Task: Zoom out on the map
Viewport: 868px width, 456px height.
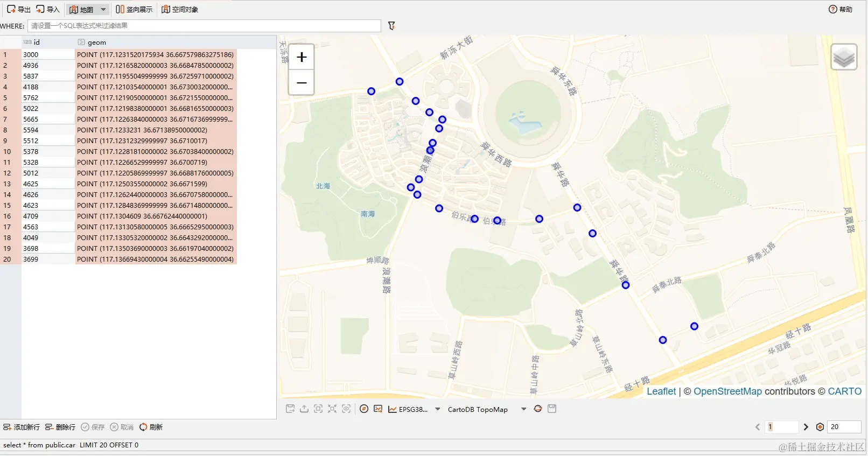Action: pyautogui.click(x=302, y=82)
